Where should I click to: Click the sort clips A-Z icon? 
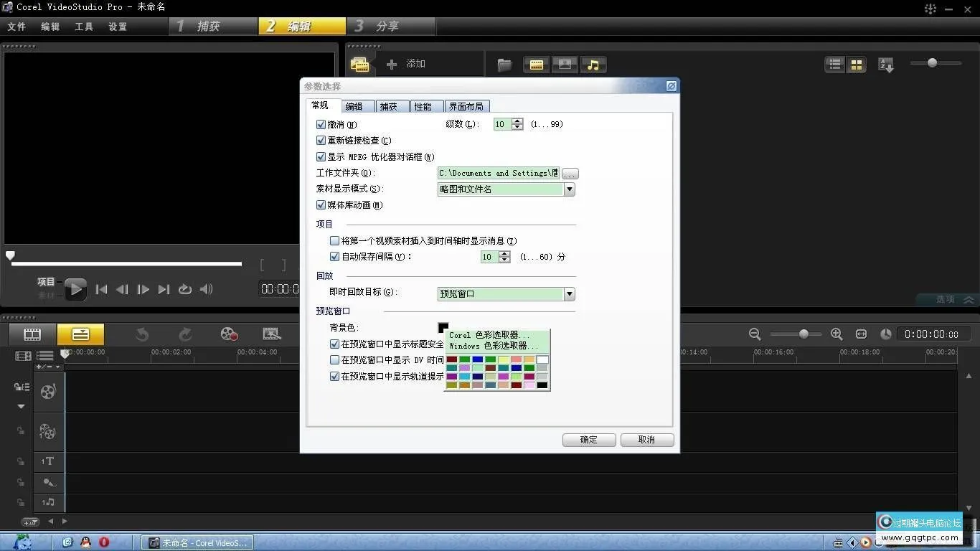[886, 65]
